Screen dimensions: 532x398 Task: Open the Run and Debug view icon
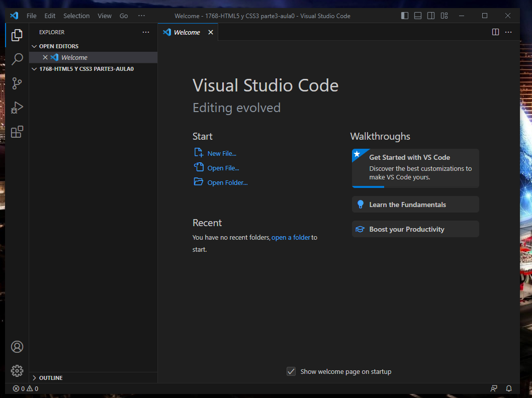tap(17, 108)
